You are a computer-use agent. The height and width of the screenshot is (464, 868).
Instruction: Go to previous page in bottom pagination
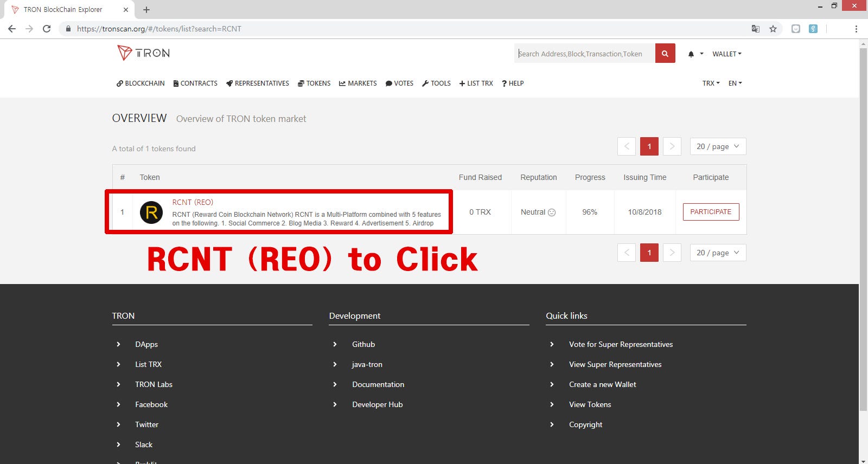click(x=627, y=253)
